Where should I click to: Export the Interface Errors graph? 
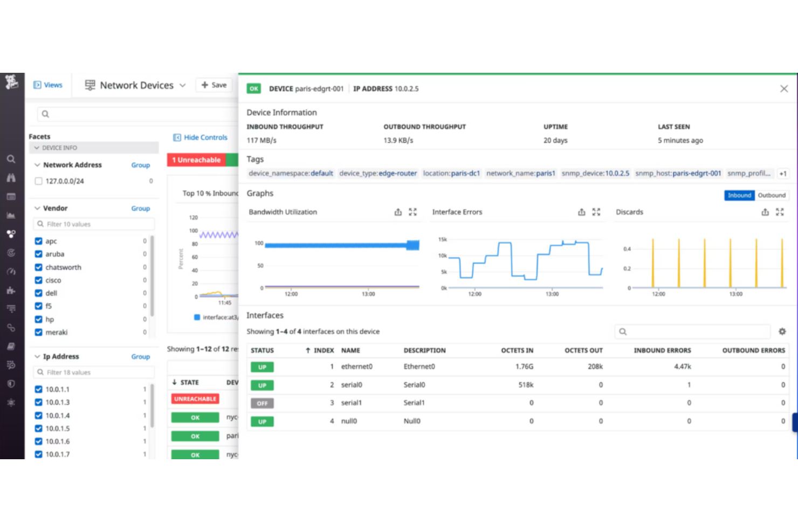point(581,212)
